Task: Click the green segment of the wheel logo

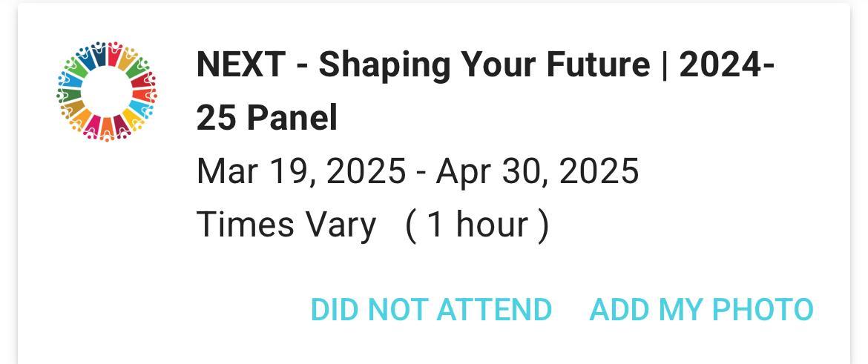Action: click(75, 70)
